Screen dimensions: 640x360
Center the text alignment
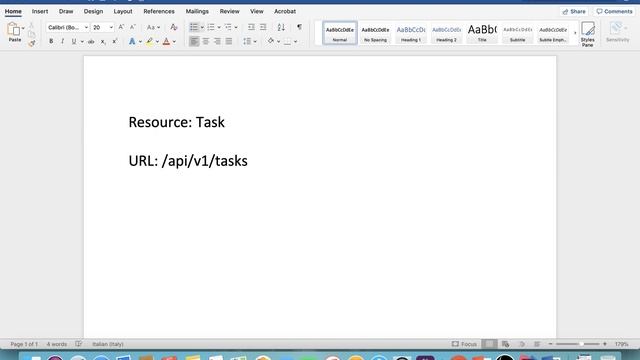tap(206, 41)
